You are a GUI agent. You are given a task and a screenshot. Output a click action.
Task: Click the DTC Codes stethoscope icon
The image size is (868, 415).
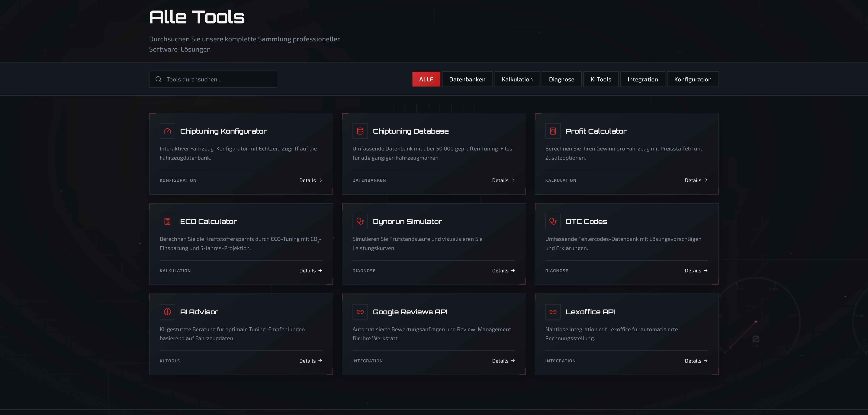click(x=553, y=221)
